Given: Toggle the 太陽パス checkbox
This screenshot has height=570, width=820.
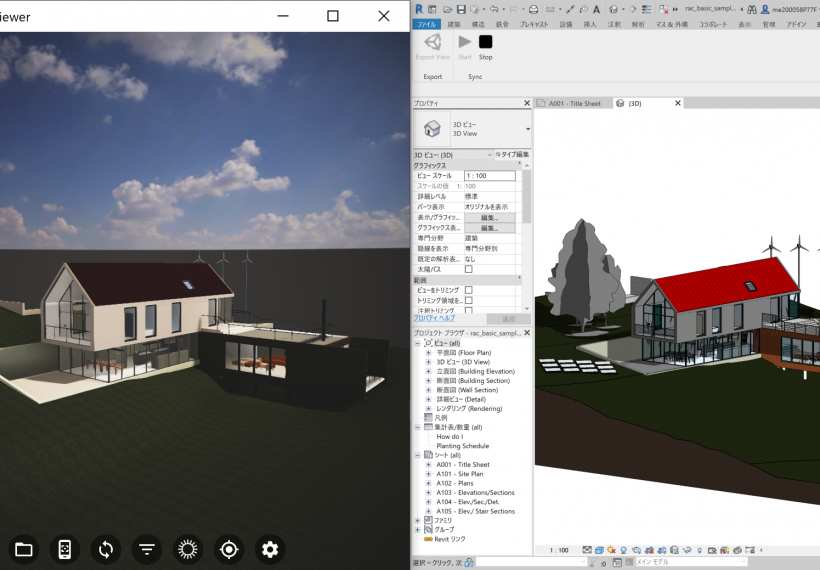Looking at the screenshot, I should [469, 269].
